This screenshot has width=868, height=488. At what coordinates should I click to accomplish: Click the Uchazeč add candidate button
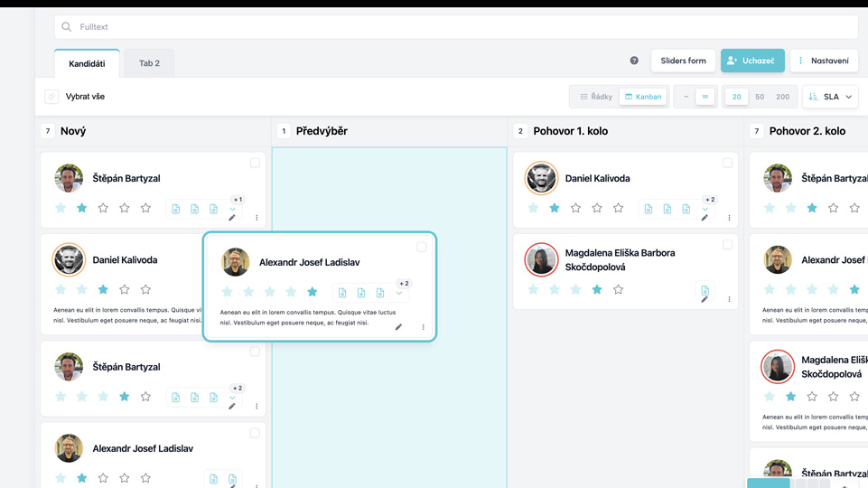point(751,61)
